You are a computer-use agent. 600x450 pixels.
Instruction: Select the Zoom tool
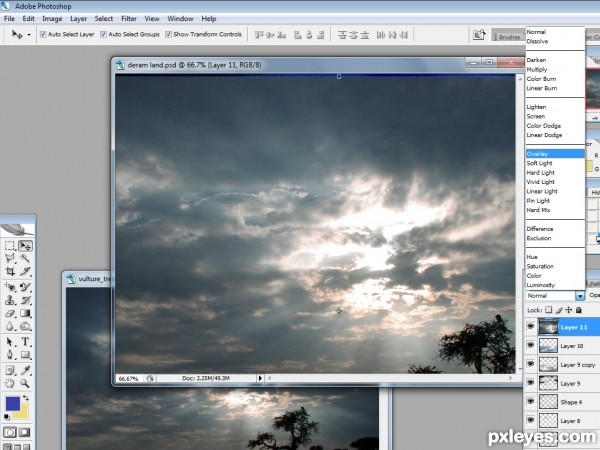pyautogui.click(x=25, y=383)
